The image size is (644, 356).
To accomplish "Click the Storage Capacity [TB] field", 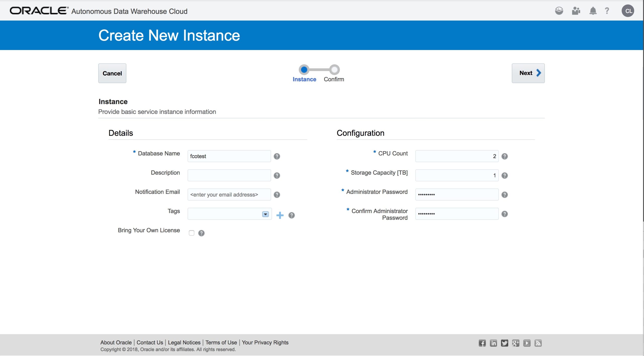I will tap(457, 175).
